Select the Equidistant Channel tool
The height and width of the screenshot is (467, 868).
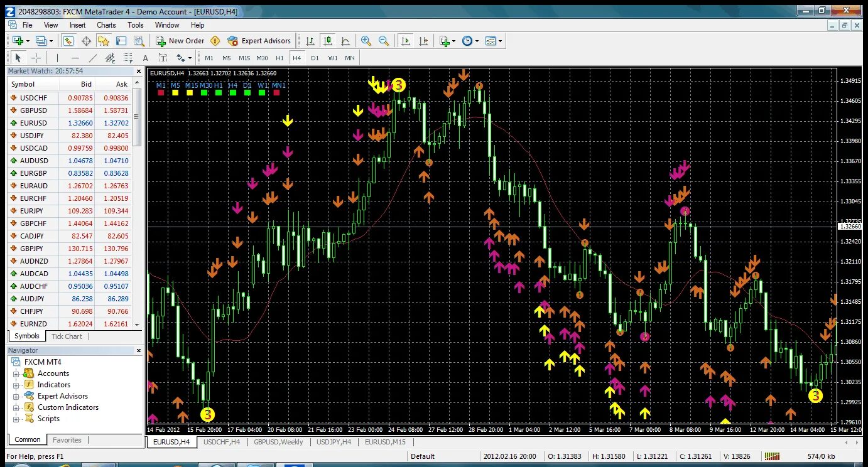tap(111, 58)
